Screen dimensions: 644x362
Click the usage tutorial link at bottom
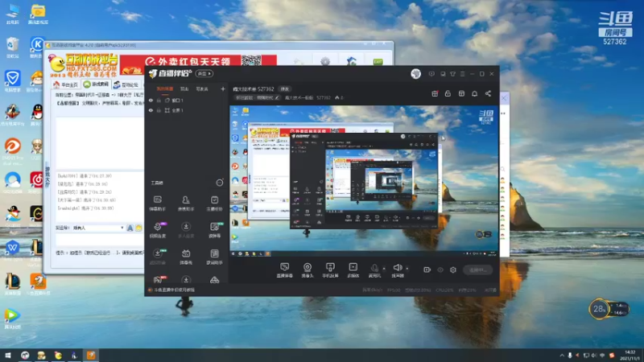174,290
